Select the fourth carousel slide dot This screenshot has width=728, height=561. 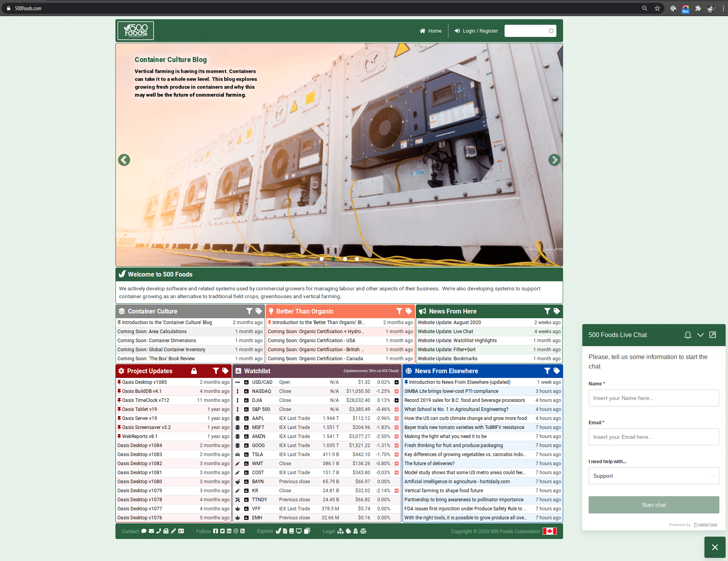point(357,259)
